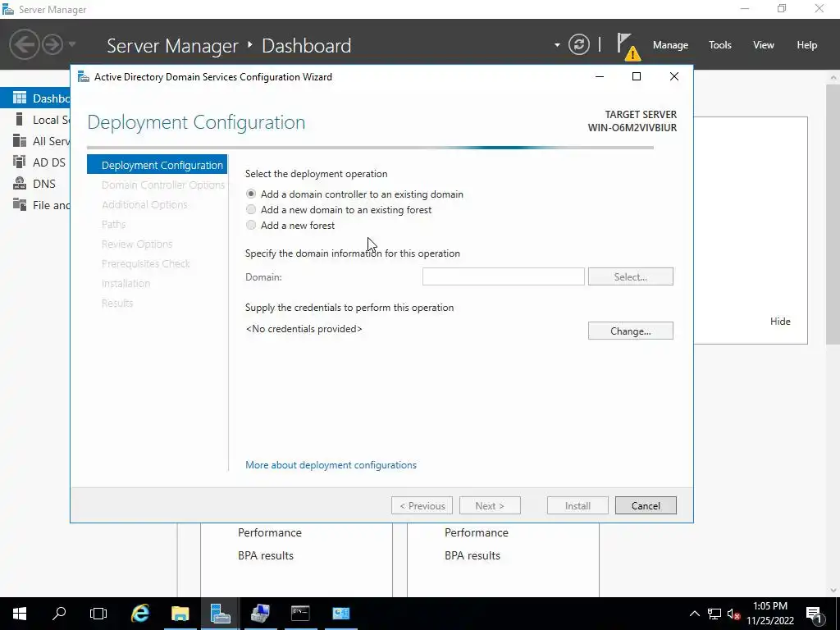Click the Select... domain button
The width and height of the screenshot is (840, 630).
point(630,276)
